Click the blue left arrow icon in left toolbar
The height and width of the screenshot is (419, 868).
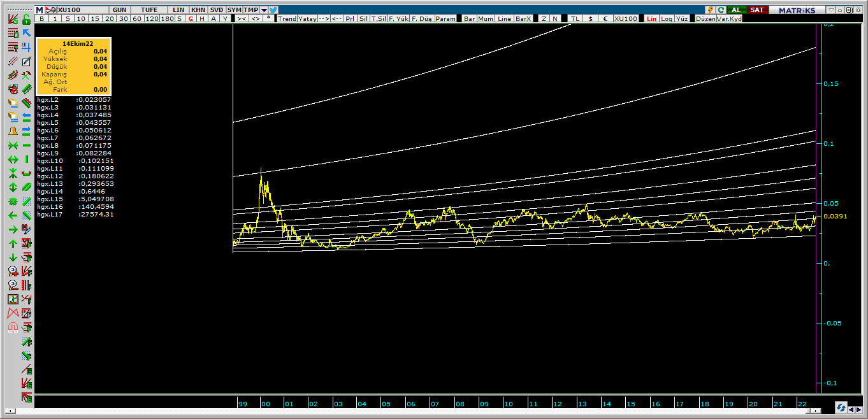26,116
